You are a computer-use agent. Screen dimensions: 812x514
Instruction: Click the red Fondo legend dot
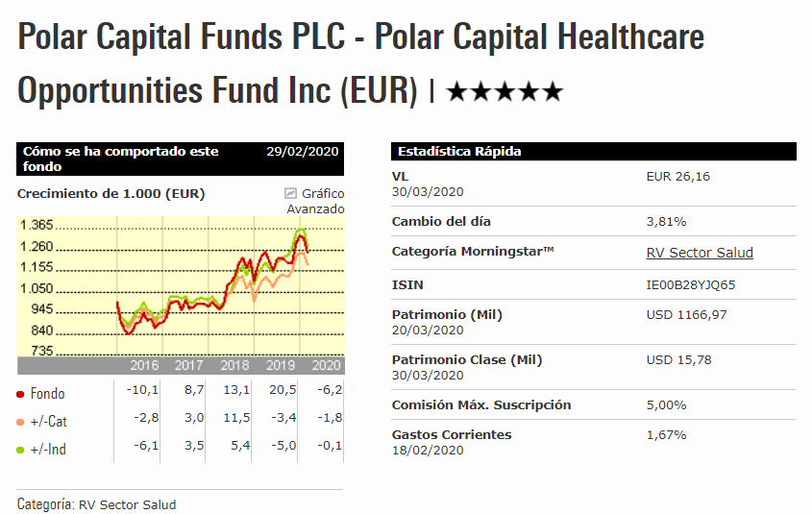click(21, 394)
